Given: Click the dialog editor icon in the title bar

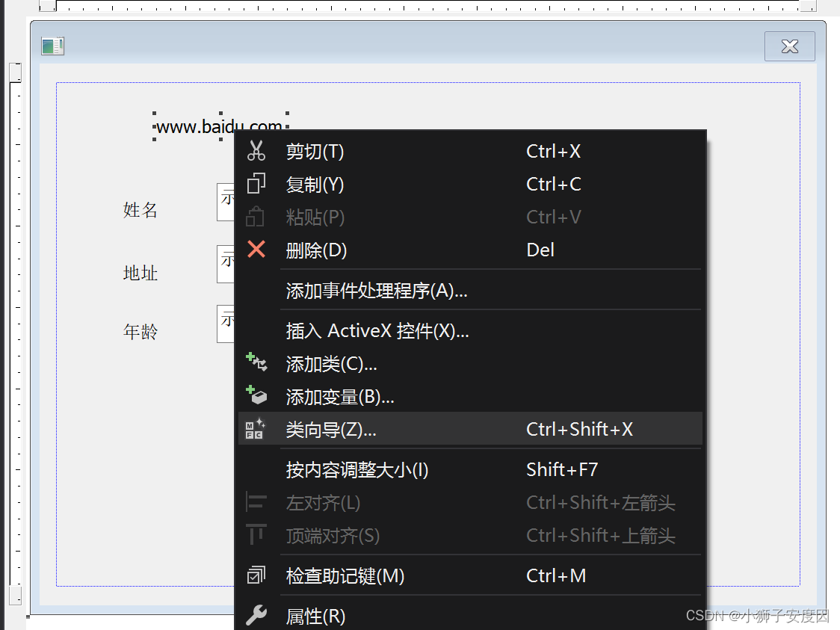Looking at the screenshot, I should tap(52, 46).
